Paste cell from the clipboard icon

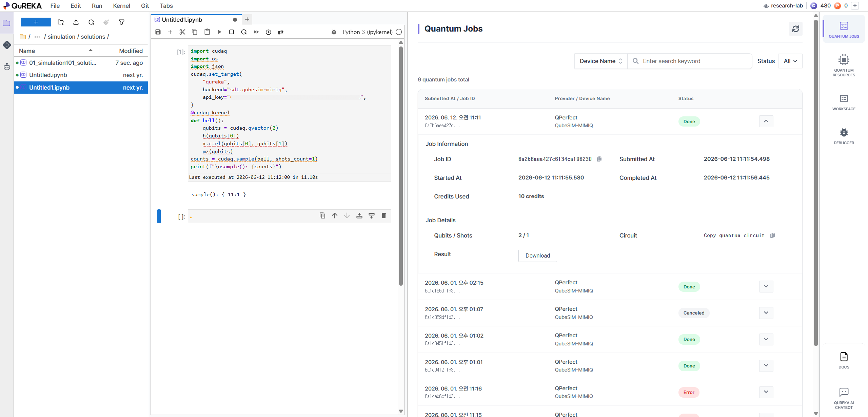pos(207,32)
